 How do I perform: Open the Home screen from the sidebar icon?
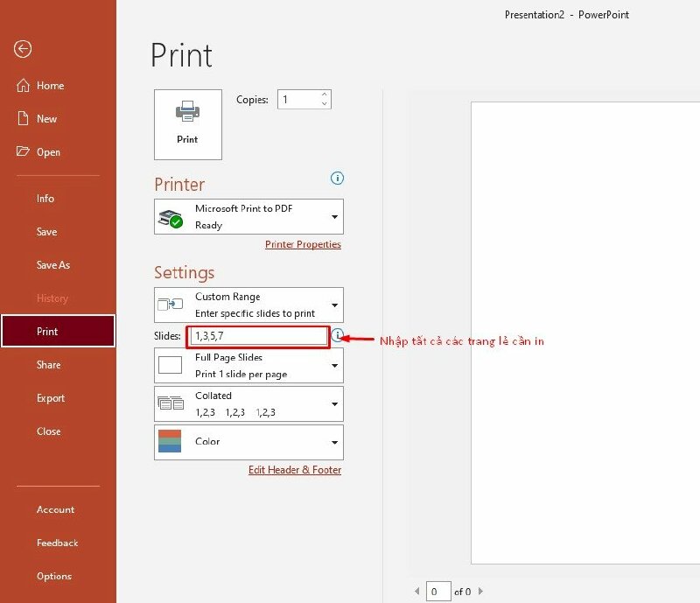coord(24,85)
